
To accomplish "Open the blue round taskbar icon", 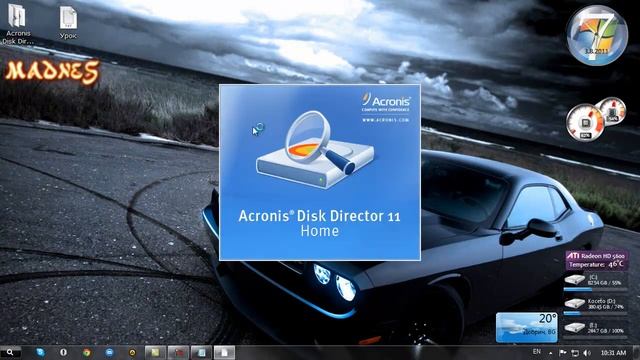I will click(109, 352).
